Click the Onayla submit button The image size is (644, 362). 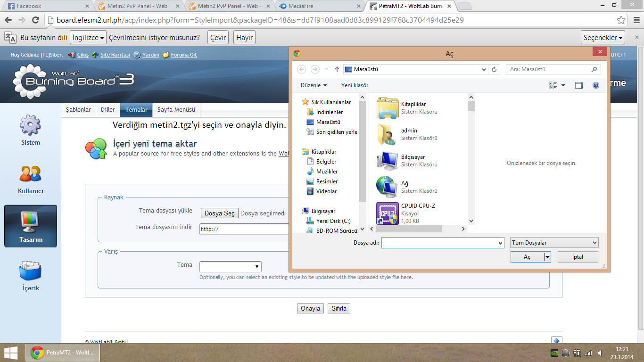pos(311,309)
